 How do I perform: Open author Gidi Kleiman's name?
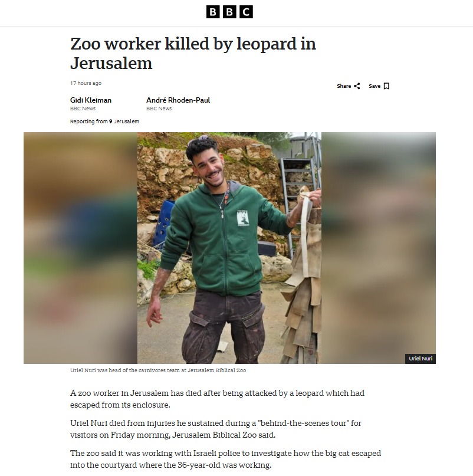[91, 100]
